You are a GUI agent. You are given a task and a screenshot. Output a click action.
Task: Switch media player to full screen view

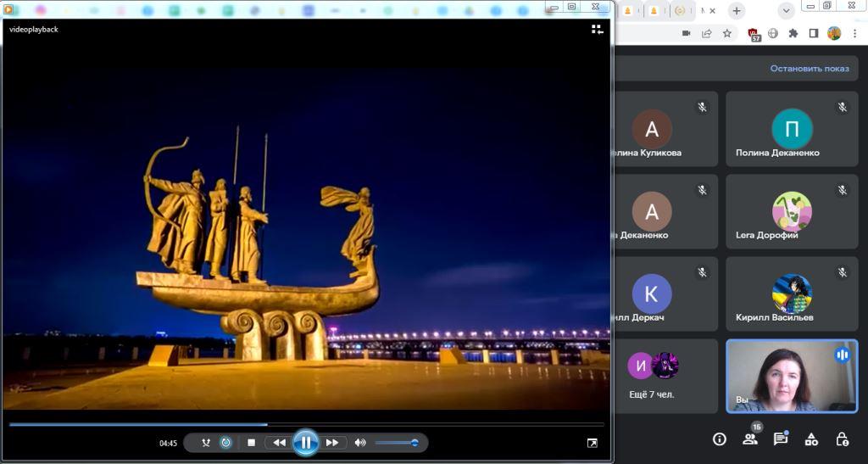pyautogui.click(x=592, y=443)
